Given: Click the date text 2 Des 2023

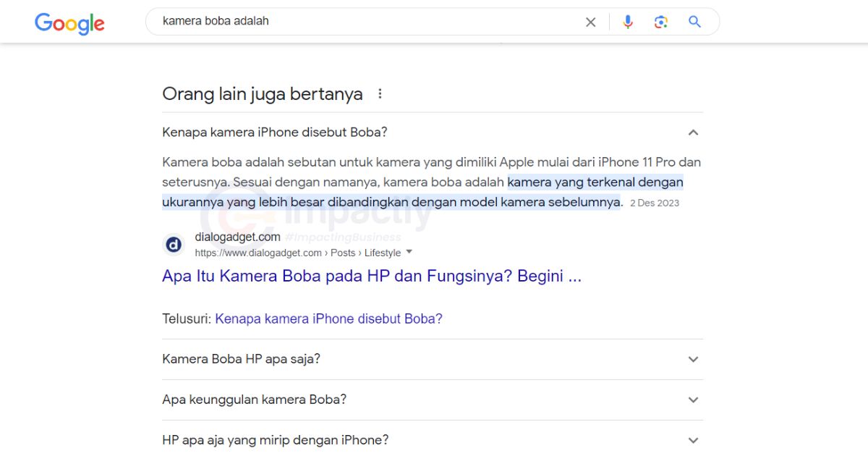Looking at the screenshot, I should (x=655, y=203).
